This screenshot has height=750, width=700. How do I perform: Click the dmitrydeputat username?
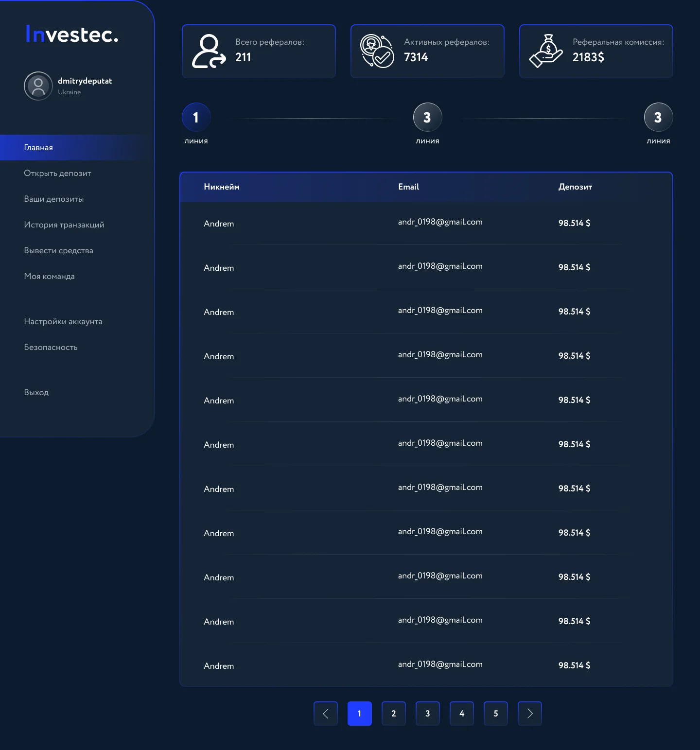click(x=85, y=81)
